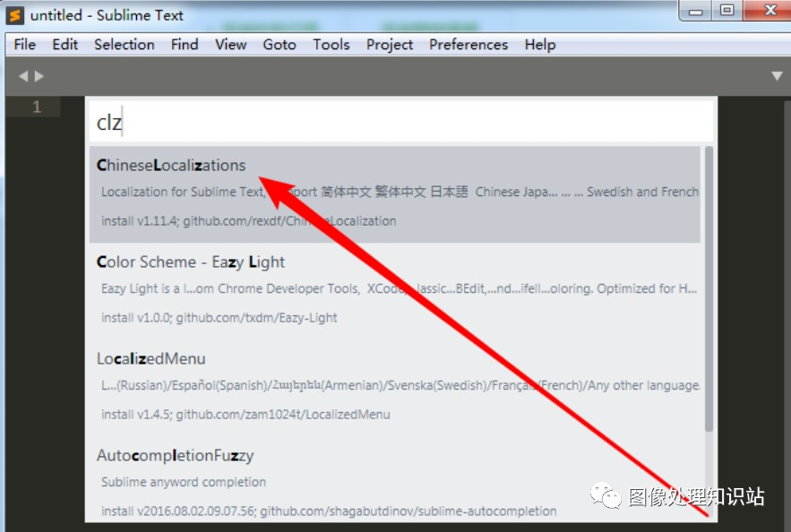Open the Find menu

click(185, 45)
